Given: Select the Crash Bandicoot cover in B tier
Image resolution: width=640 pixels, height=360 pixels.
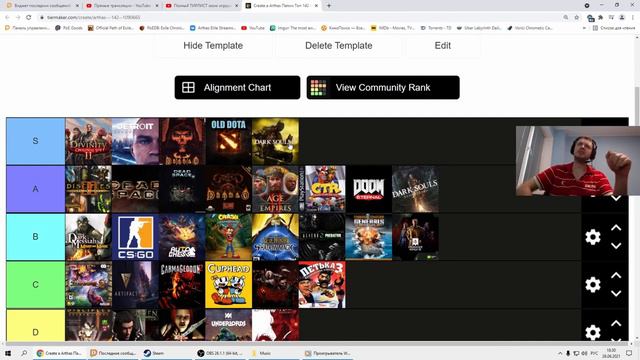Looking at the screenshot, I should coord(229,237).
